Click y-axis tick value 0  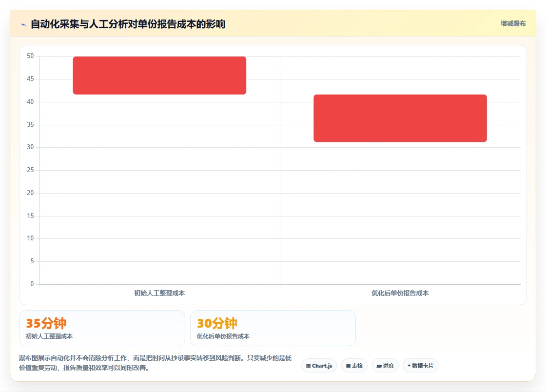32,284
